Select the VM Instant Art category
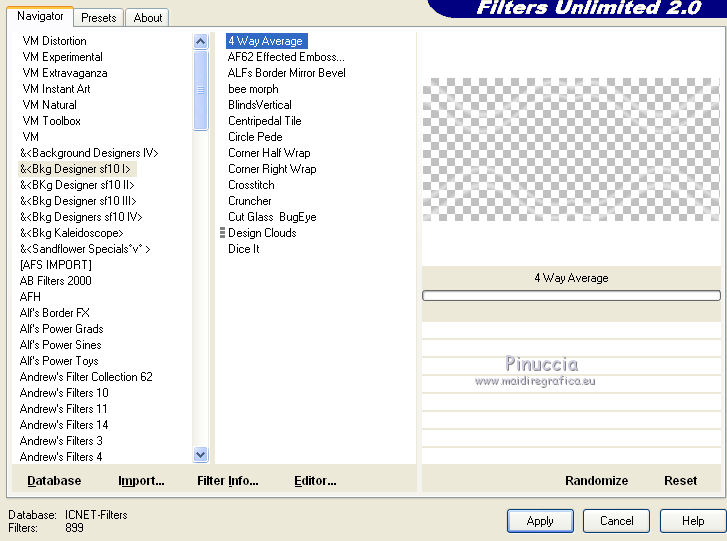Screen dimensions: 727x541 pos(56,89)
